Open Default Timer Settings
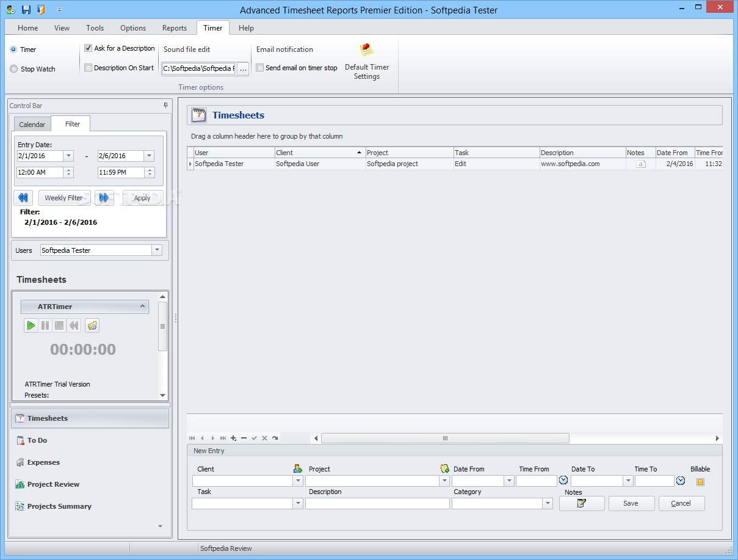 (367, 62)
